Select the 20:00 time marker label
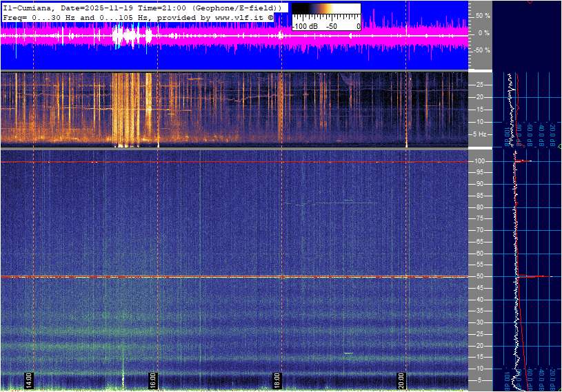 pos(401,380)
